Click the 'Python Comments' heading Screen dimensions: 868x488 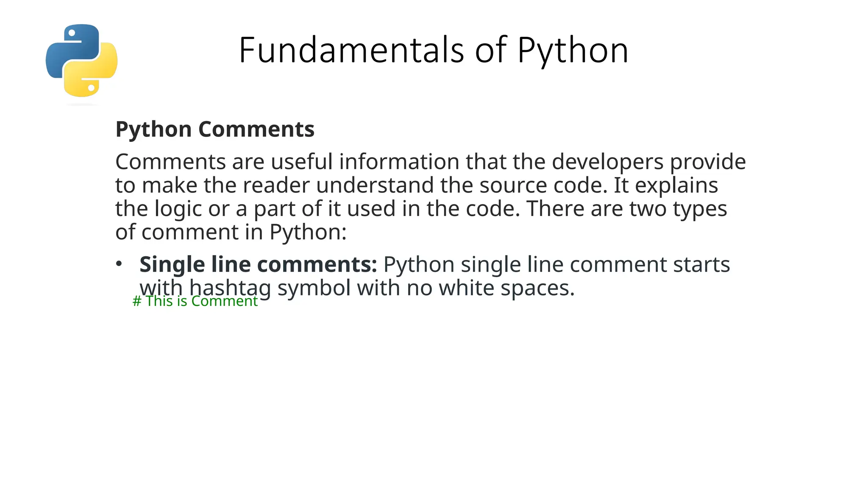215,129
